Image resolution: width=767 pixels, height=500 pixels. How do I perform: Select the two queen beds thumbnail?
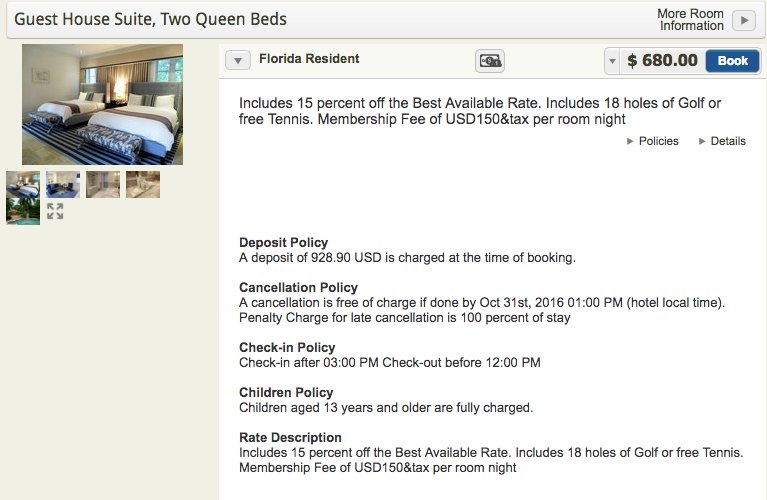coord(23,184)
